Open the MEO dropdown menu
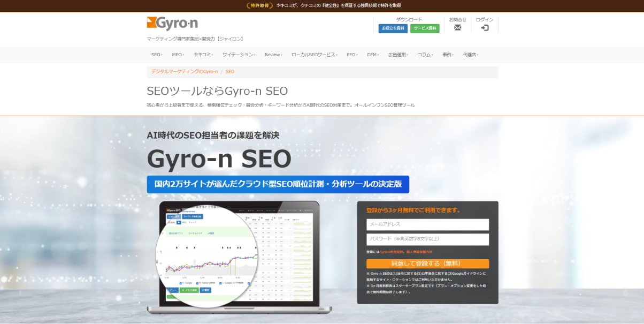The height and width of the screenshot is (324, 644). (x=178, y=55)
